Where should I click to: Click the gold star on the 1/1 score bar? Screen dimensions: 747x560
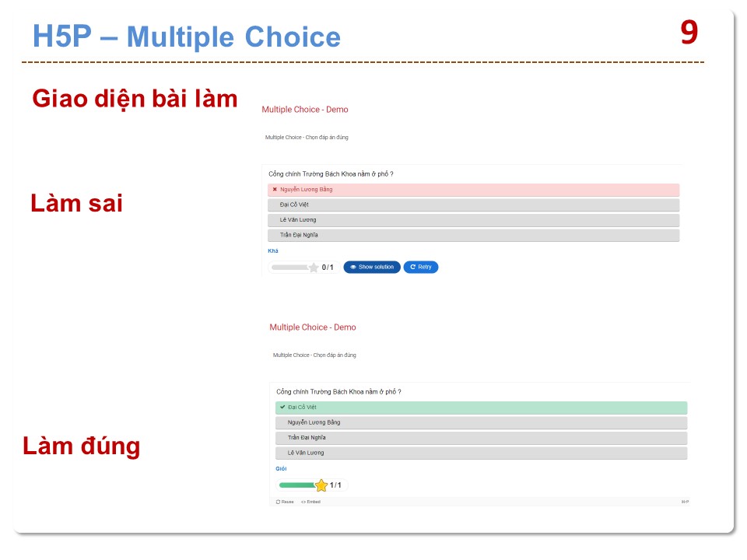tap(321, 485)
